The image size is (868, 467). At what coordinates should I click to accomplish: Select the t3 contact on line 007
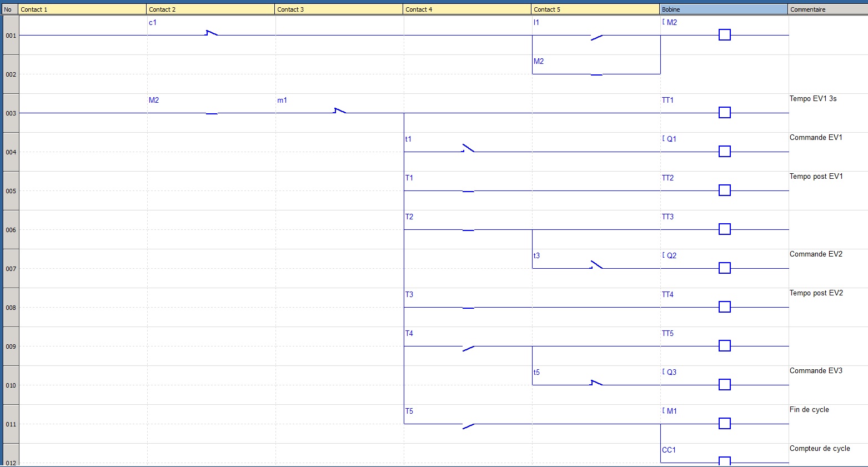point(596,265)
